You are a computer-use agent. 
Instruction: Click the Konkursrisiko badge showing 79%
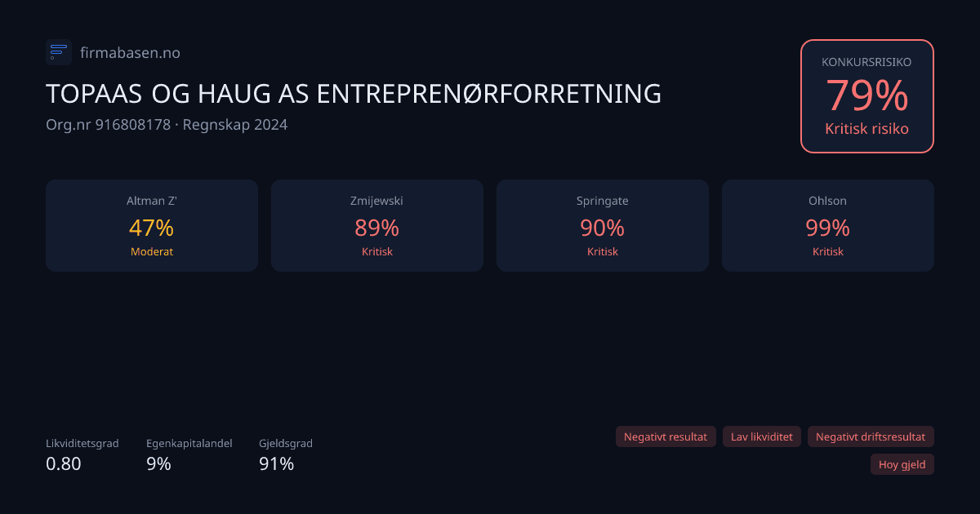[866, 95]
